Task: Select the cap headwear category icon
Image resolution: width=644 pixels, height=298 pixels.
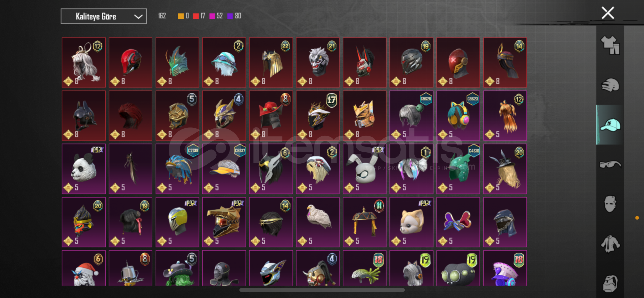Action: (610, 125)
